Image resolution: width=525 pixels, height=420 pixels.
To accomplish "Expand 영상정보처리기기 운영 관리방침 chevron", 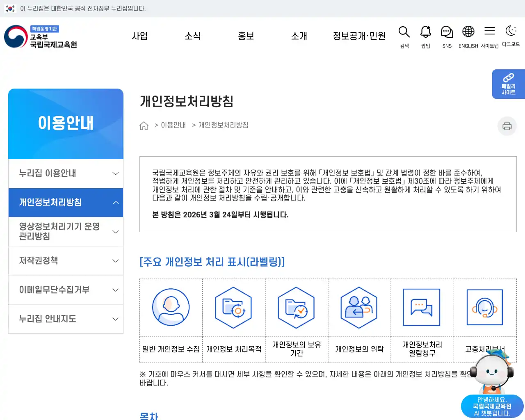I will point(116,232).
